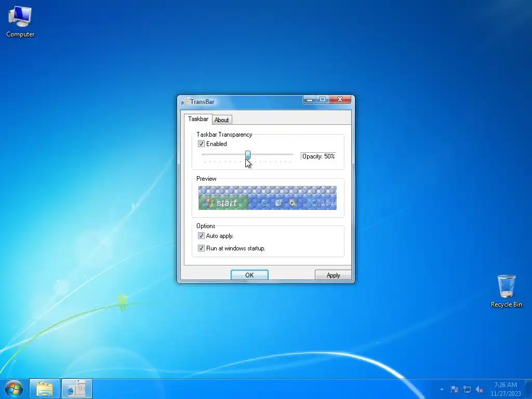Click the OK button
532x399 pixels.
[x=249, y=275]
